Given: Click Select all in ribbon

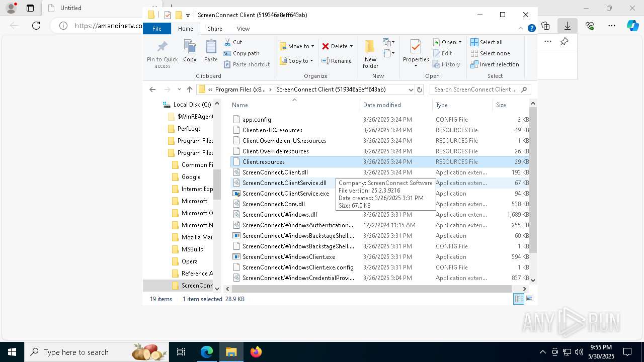Looking at the screenshot, I should tap(487, 42).
